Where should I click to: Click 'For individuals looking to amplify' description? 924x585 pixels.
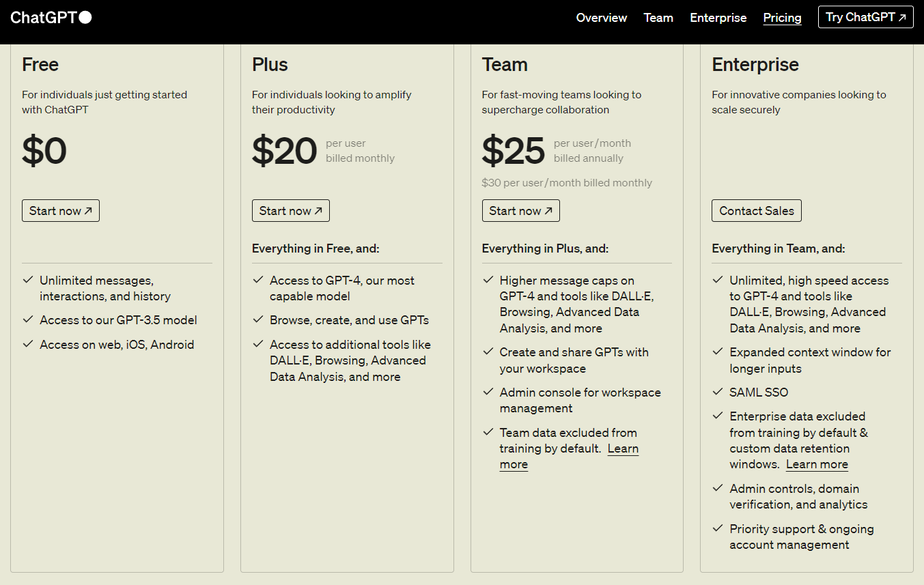point(332,102)
